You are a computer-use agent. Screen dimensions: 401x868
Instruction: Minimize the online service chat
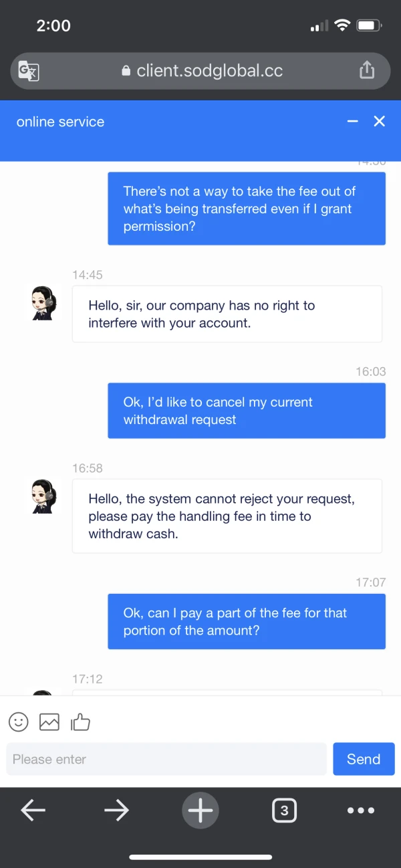[353, 121]
